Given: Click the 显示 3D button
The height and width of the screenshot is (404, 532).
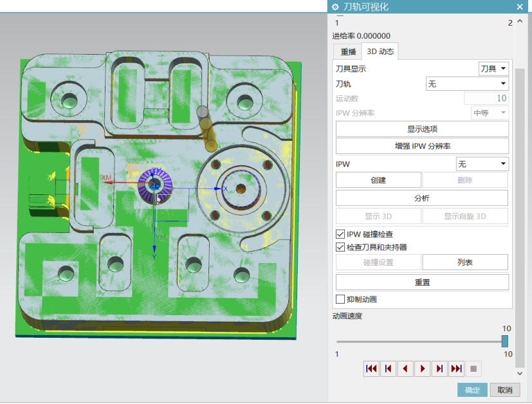Looking at the screenshot, I should pyautogui.click(x=378, y=216).
